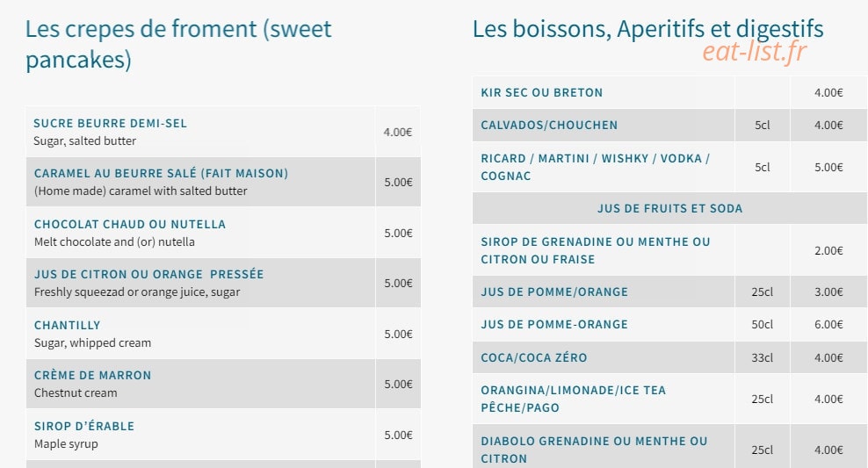Select Jus de Pomme-Orange 50cl row
The image size is (868, 468).
[x=669, y=324]
